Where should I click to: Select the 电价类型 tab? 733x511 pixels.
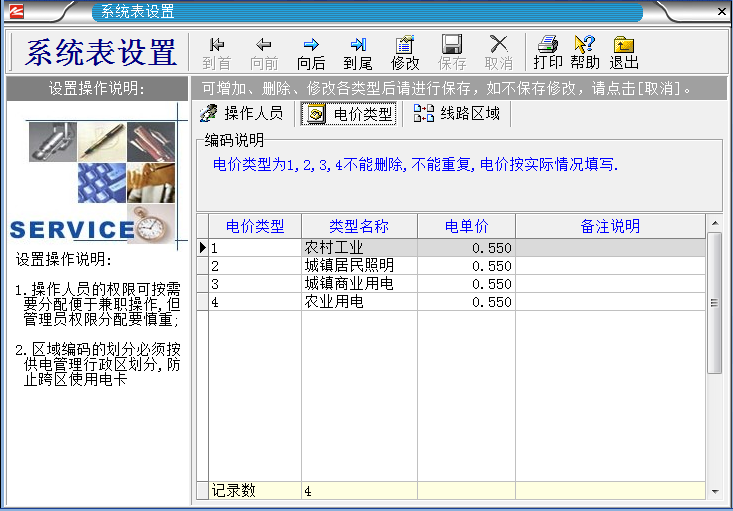tap(350, 114)
